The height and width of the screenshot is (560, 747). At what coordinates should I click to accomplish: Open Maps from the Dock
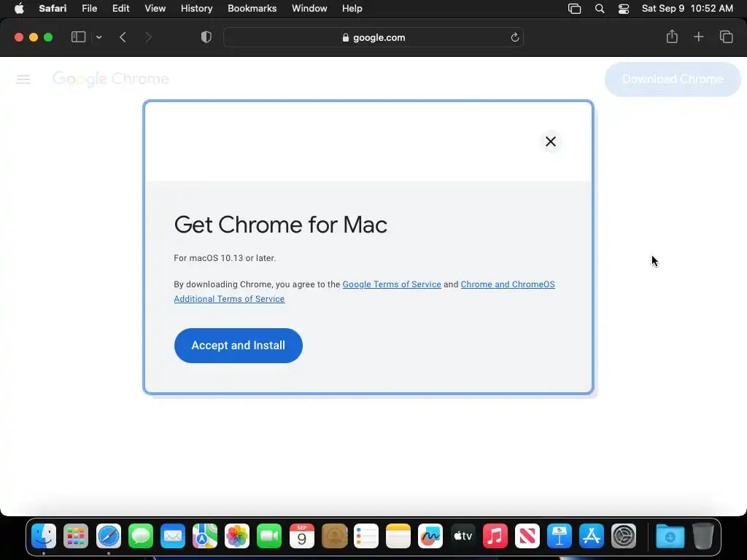tap(205, 536)
